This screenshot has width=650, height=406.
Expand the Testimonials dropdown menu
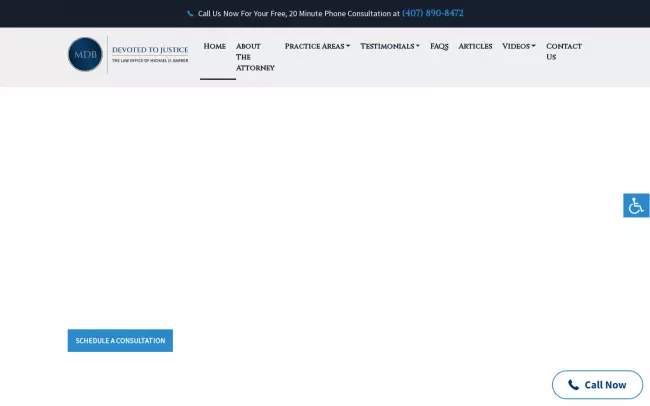(389, 46)
